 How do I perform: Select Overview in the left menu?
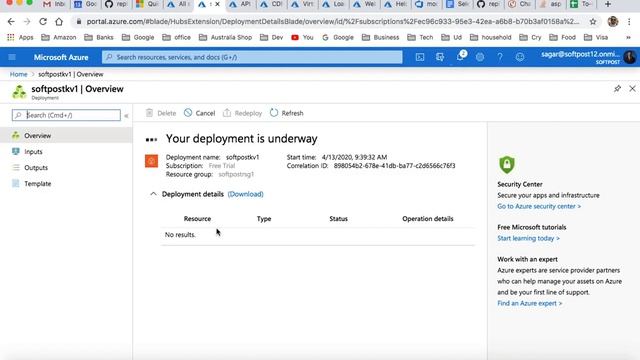66,136
